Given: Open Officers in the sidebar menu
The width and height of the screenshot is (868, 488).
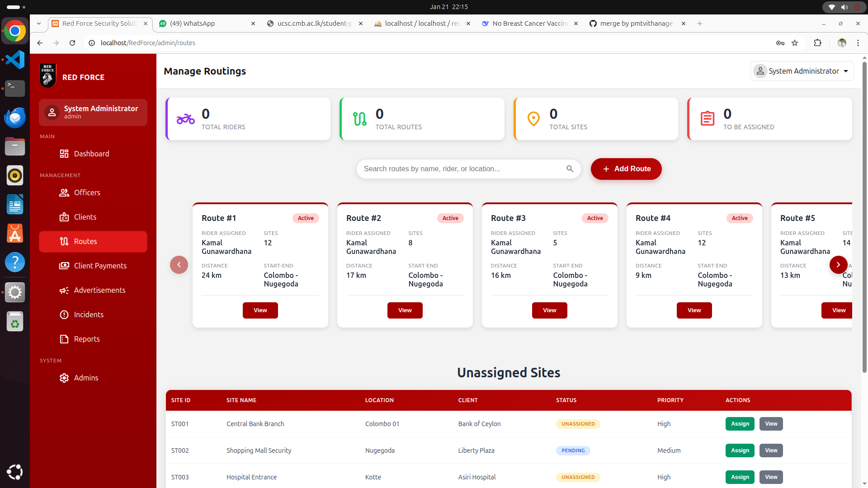Looking at the screenshot, I should [87, 192].
